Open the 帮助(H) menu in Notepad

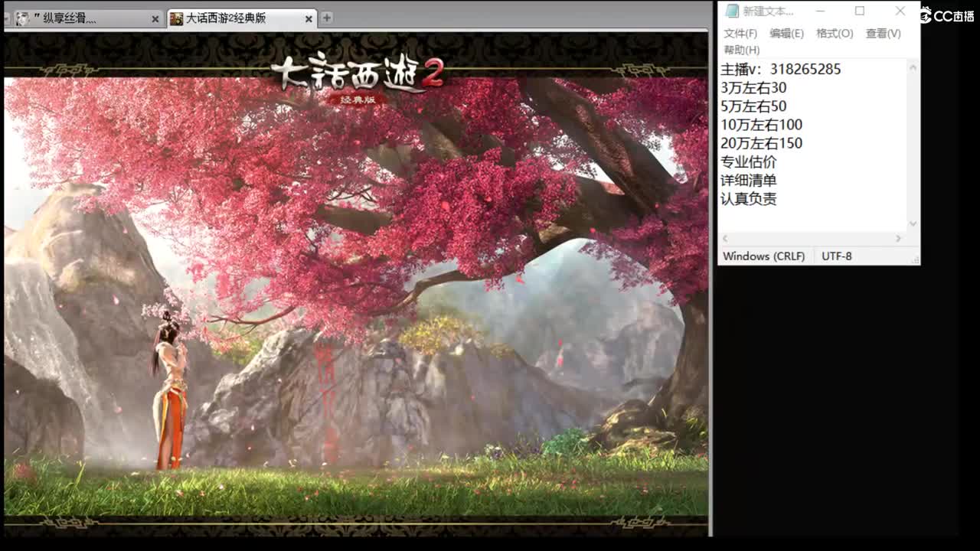point(741,50)
